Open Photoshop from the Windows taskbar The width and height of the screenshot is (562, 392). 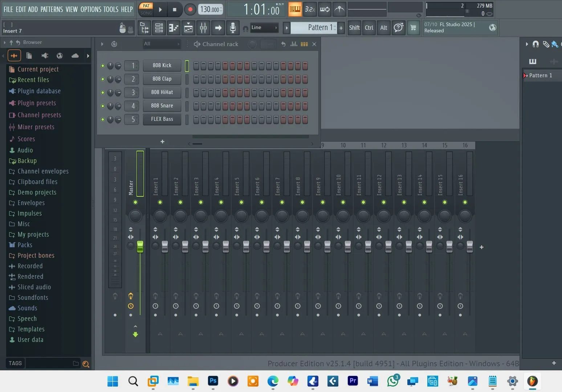(213, 381)
